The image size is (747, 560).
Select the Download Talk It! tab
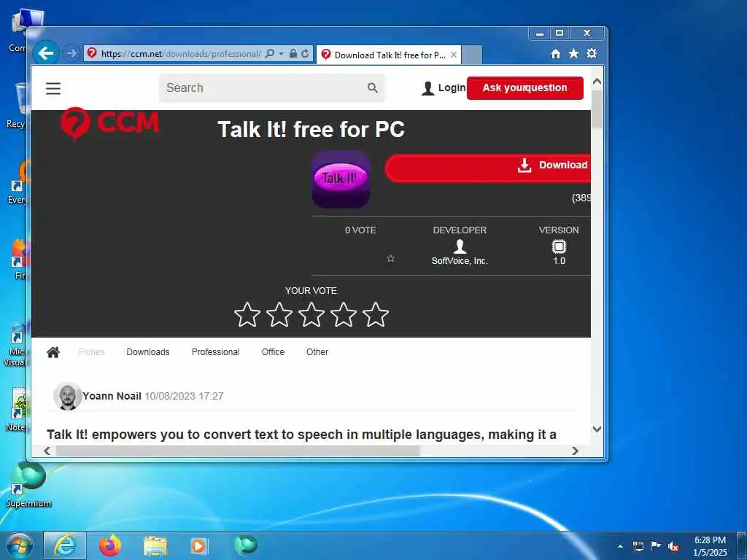click(x=388, y=55)
